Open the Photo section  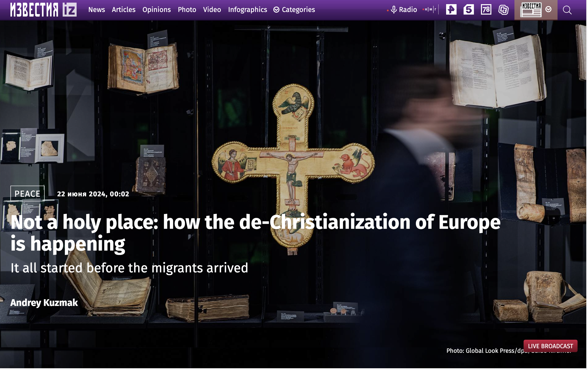[x=187, y=10]
